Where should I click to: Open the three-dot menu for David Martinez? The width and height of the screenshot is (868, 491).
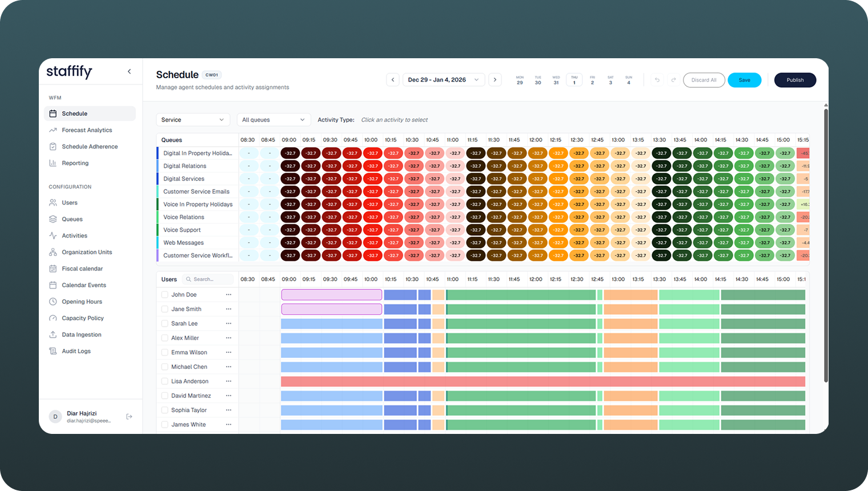click(228, 396)
